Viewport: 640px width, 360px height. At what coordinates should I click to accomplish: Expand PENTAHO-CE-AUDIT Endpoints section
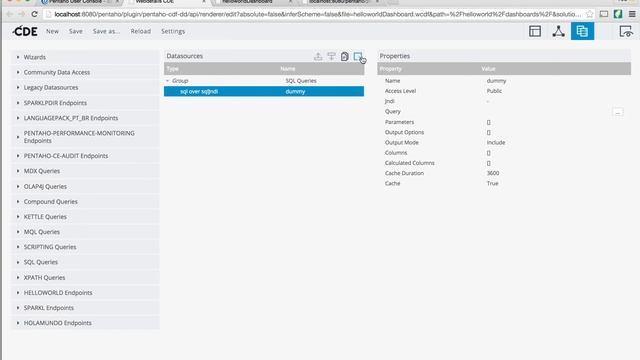(x=85, y=156)
